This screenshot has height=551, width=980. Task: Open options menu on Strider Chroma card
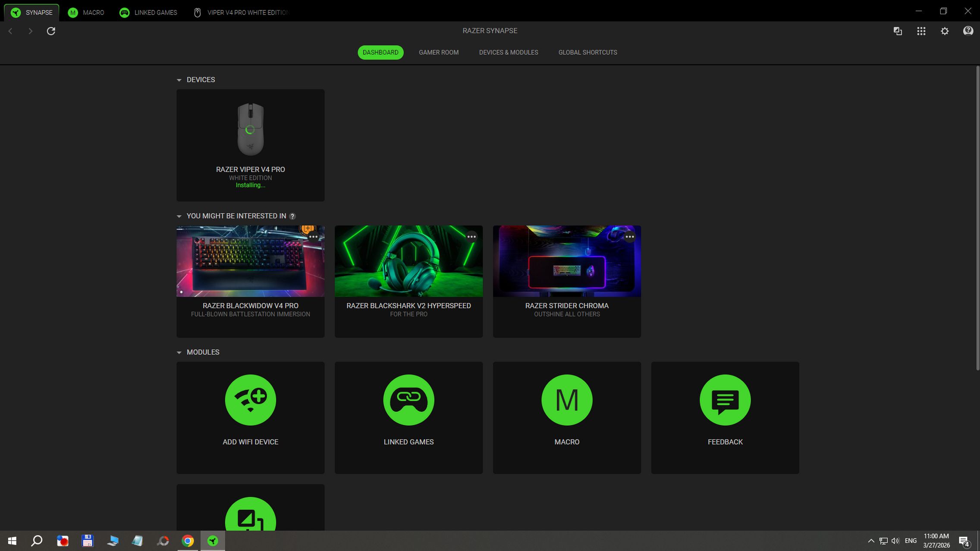point(629,237)
